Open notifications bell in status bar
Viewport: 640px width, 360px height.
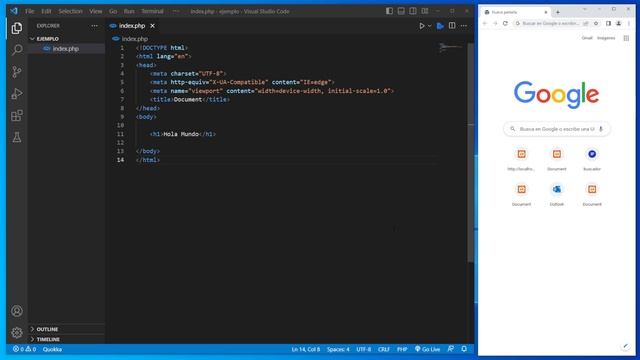click(x=464, y=349)
